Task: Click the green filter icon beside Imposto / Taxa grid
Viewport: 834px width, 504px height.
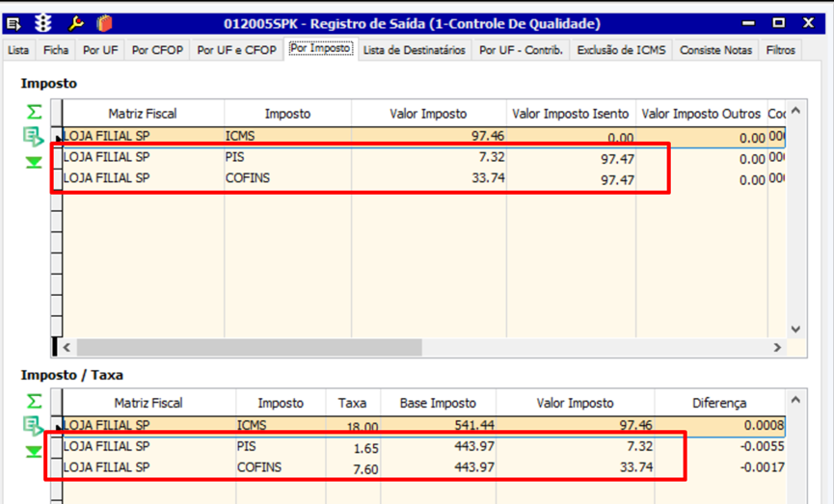Action: 34,451
